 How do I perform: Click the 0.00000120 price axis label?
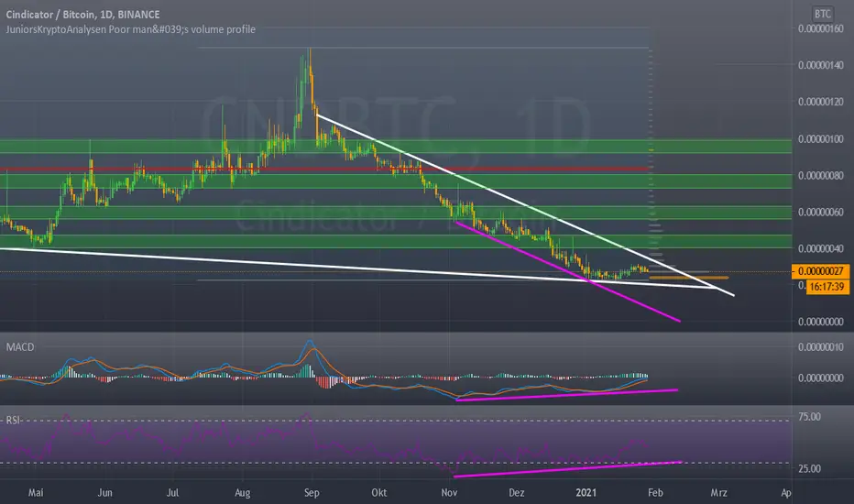click(821, 102)
